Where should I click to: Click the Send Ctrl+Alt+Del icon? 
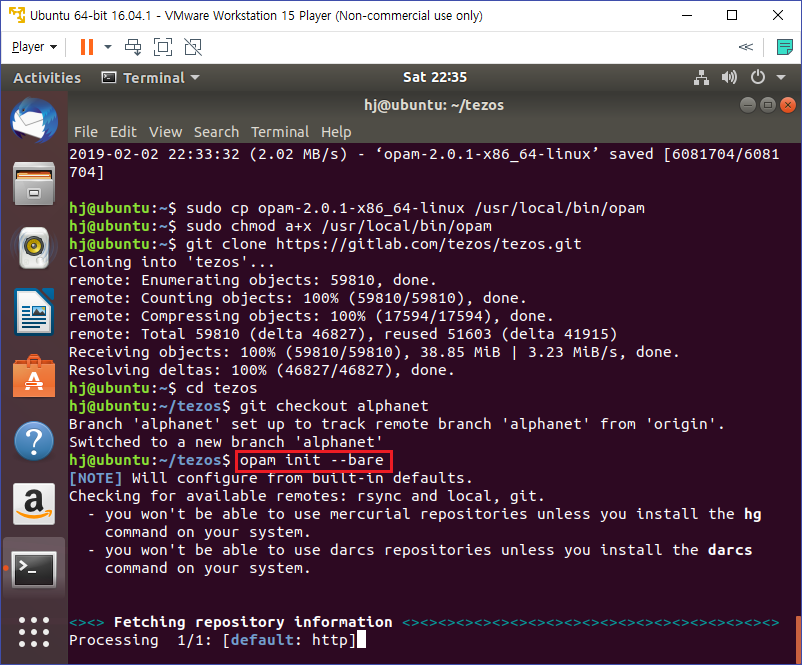click(133, 47)
